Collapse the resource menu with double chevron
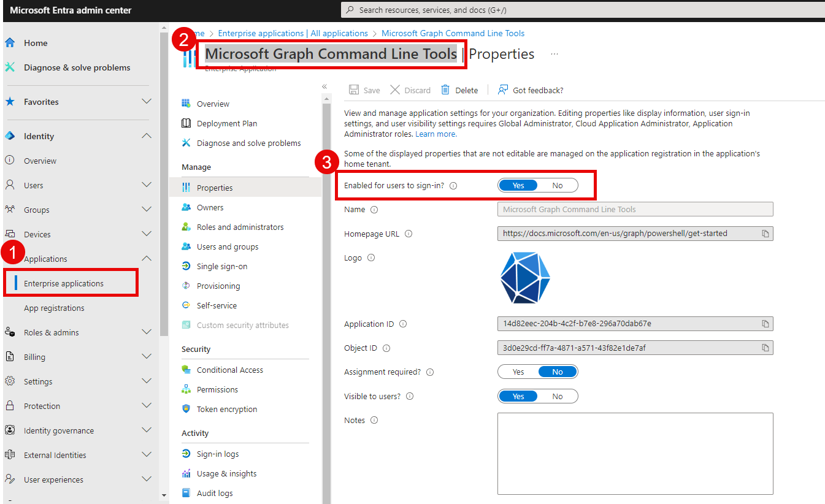 coord(324,86)
